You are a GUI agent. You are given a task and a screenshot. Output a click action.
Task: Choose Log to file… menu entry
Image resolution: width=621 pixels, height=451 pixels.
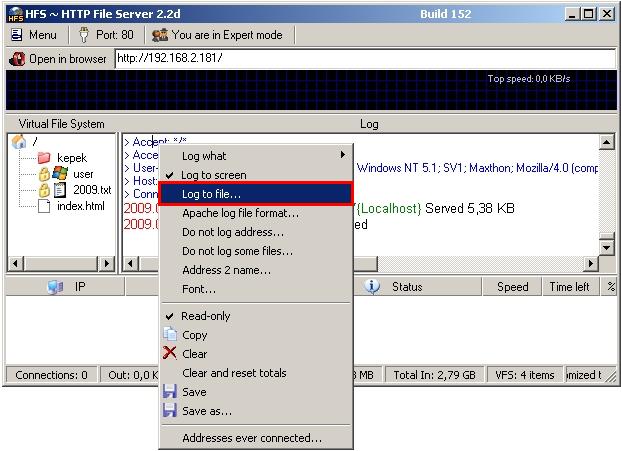255,194
